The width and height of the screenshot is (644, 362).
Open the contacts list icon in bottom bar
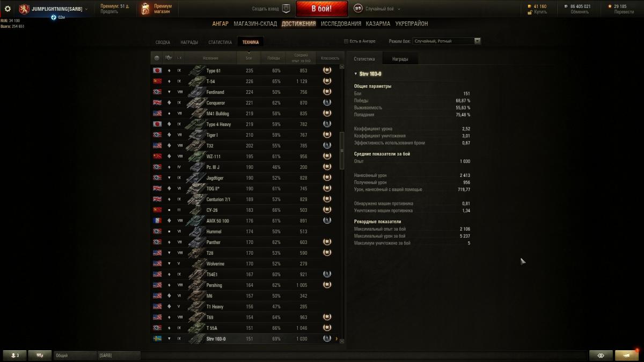click(14, 355)
